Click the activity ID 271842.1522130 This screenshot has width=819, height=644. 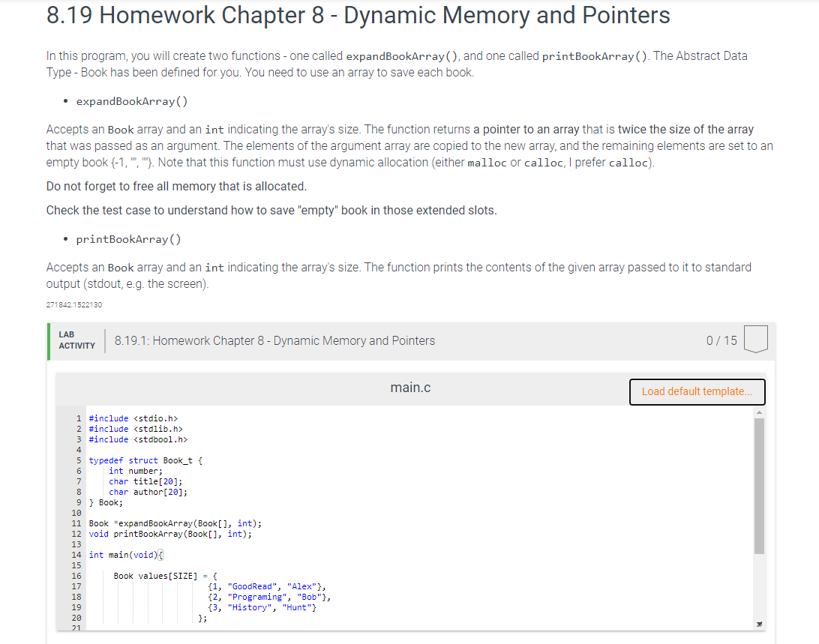pyautogui.click(x=73, y=304)
